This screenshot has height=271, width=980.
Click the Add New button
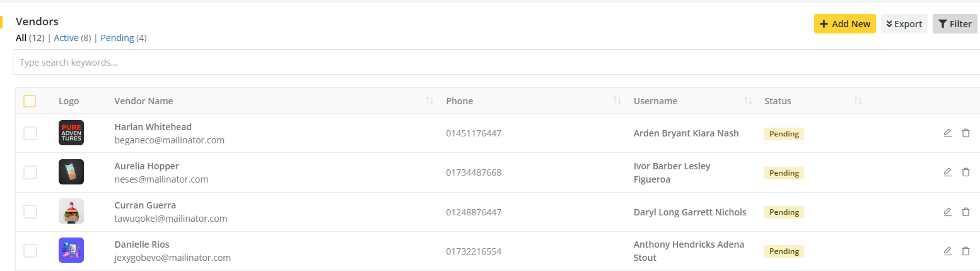point(844,24)
